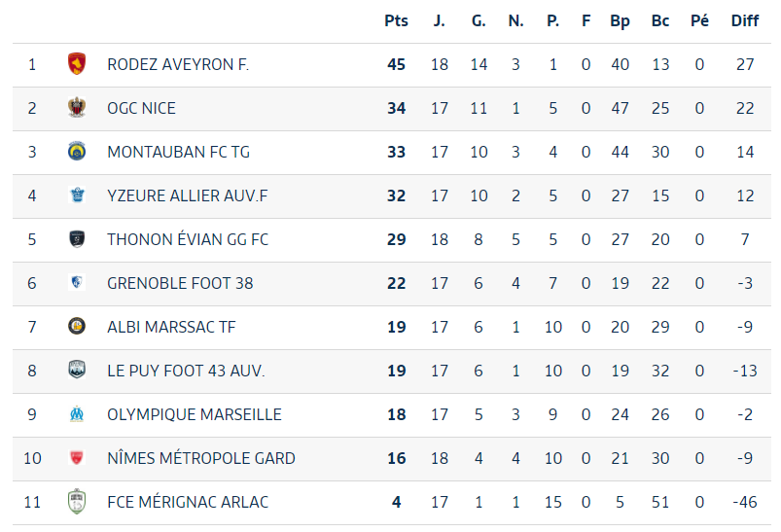Click the MONTAUBAN FC TG team name
The image size is (781, 532).
tap(178, 152)
